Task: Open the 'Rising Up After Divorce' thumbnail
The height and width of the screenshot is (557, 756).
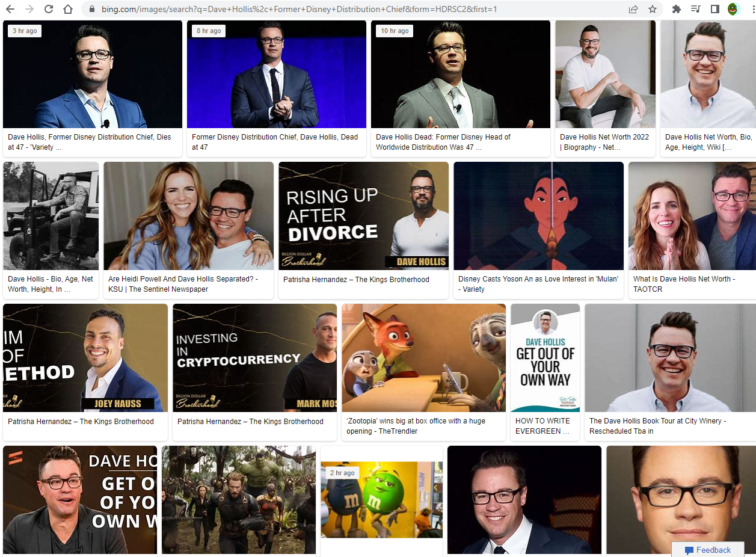Action: [x=363, y=216]
